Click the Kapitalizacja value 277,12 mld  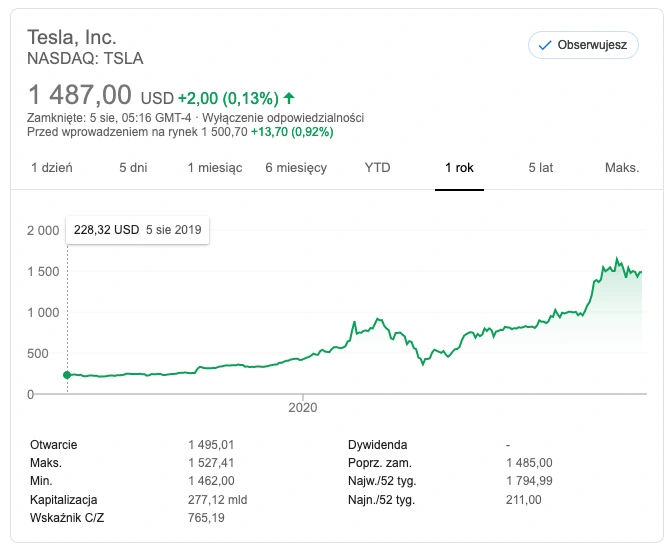tap(217, 499)
